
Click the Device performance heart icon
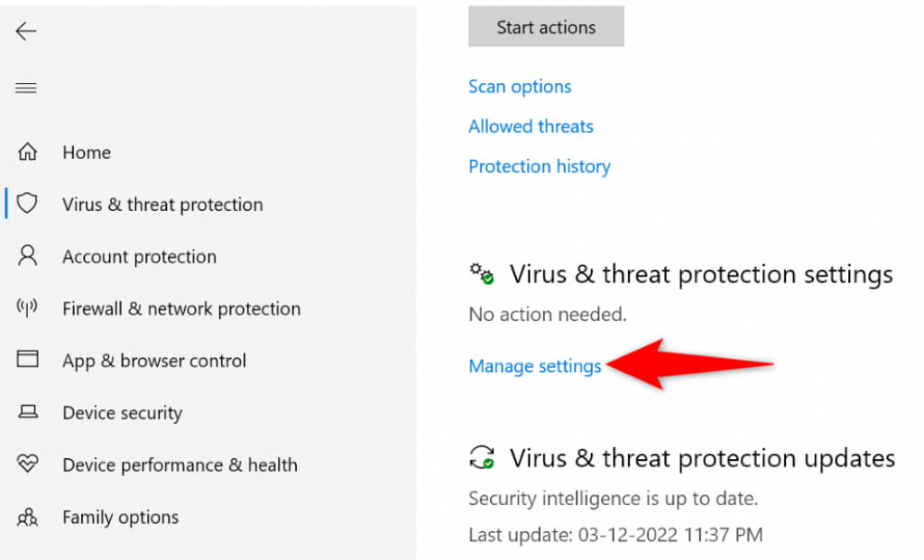[x=28, y=464]
